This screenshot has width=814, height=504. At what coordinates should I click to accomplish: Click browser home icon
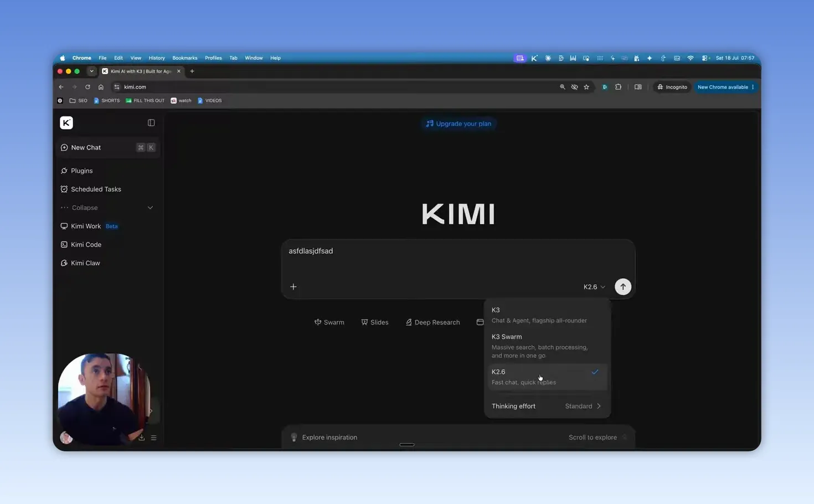[101, 87]
